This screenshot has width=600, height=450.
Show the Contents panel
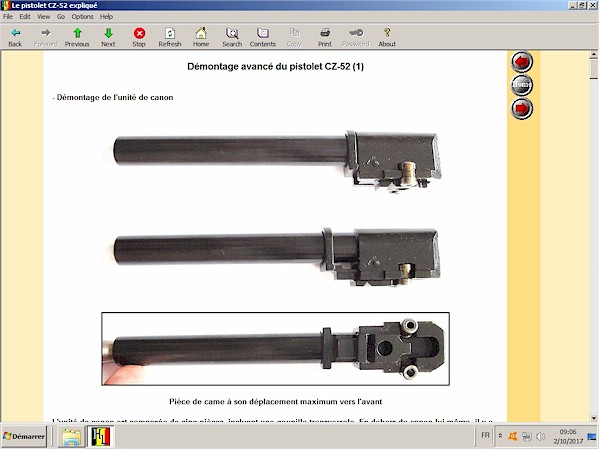click(263, 37)
